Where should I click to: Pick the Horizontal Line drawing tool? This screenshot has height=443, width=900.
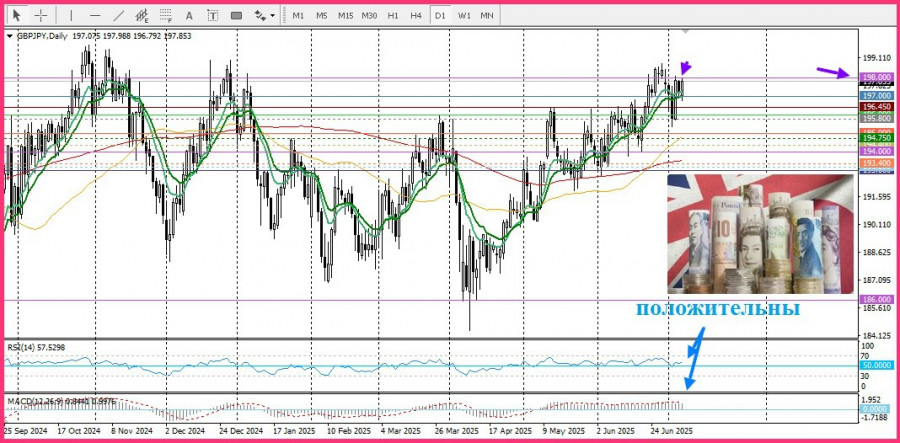click(95, 15)
